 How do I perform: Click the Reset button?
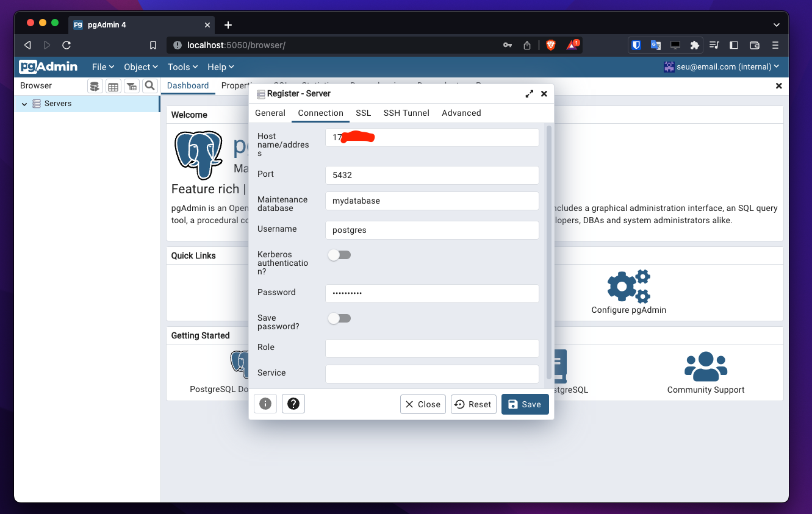[473, 404]
